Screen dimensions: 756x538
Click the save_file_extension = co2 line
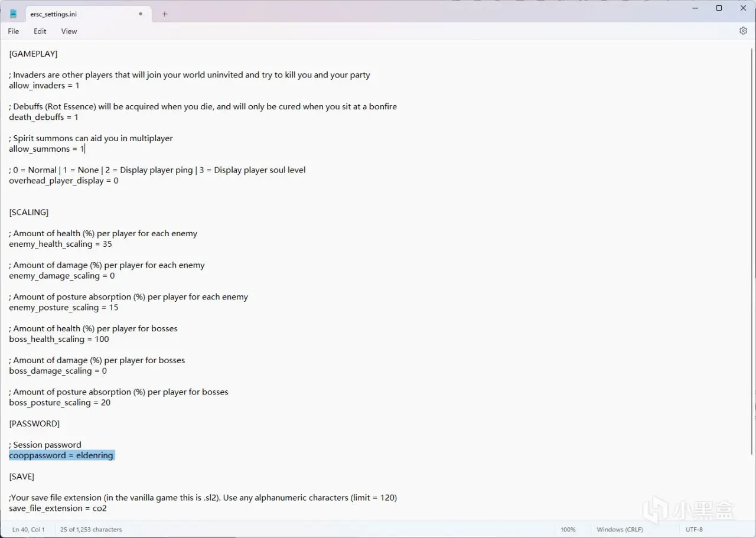58,508
